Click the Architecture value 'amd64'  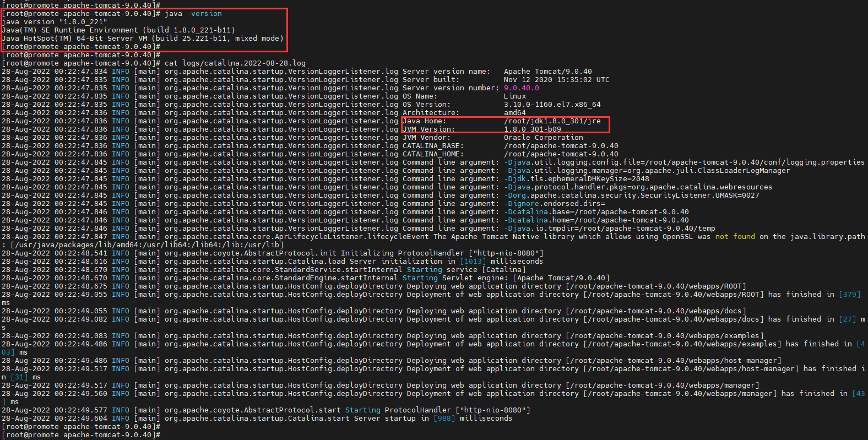pyautogui.click(x=515, y=113)
